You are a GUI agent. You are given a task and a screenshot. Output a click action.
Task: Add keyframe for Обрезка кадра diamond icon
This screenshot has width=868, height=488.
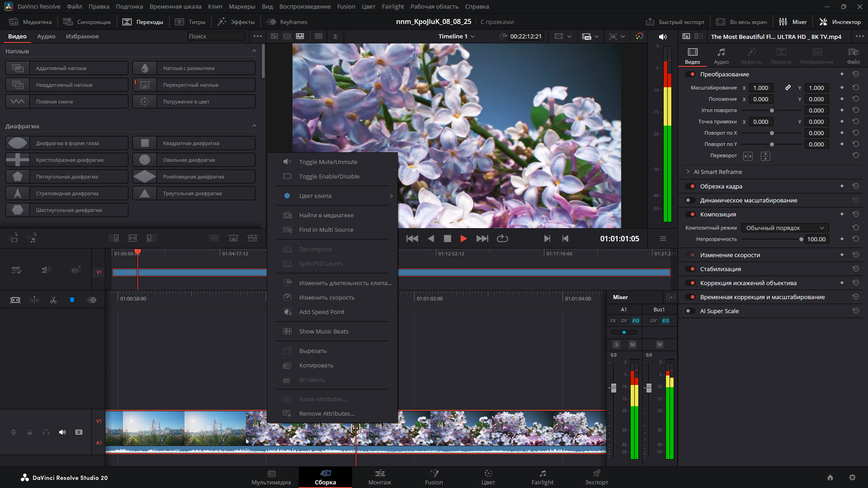842,186
